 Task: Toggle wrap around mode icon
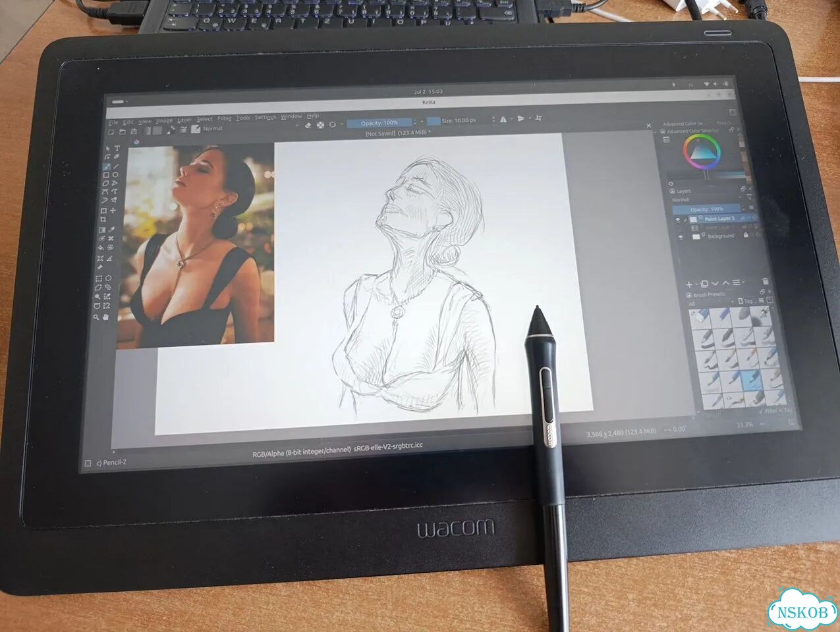[538, 118]
